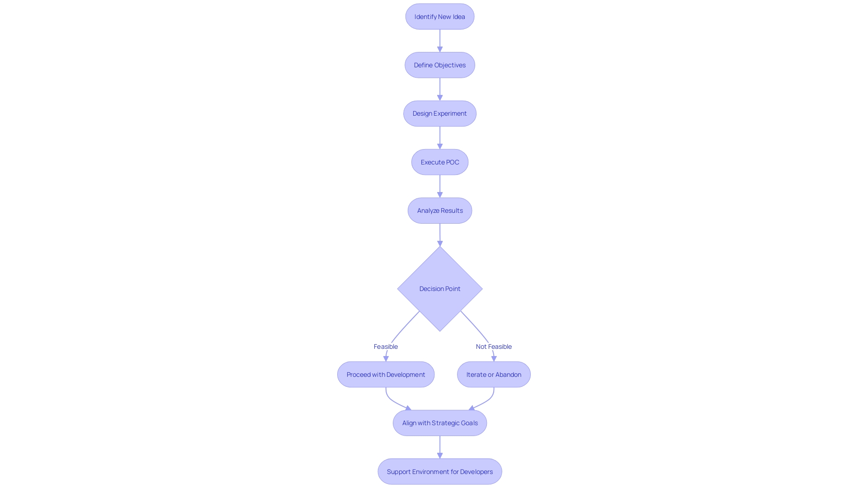The image size is (868, 488).
Task: Click the Design Experiment node
Action: pos(439,113)
